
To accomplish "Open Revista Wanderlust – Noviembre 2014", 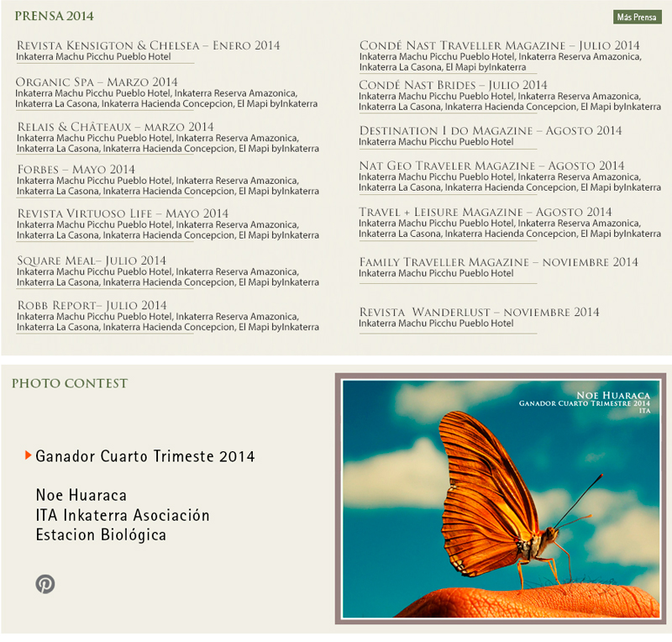I will pos(479,313).
